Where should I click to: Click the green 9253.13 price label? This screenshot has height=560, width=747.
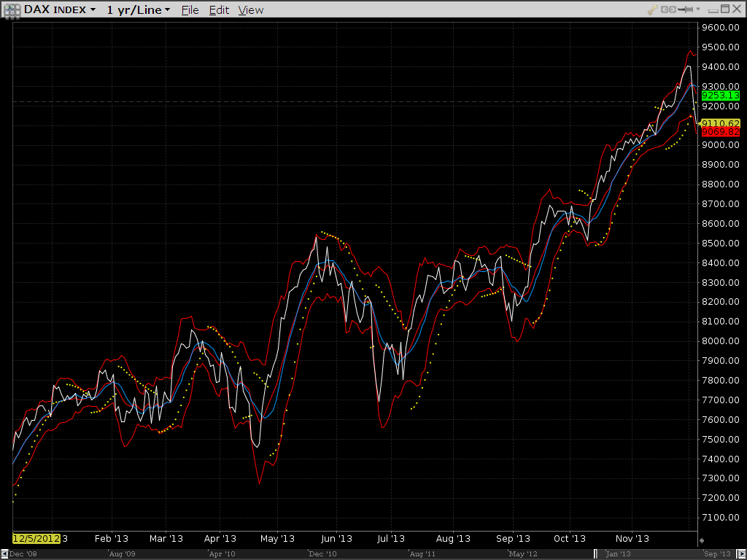tap(720, 96)
